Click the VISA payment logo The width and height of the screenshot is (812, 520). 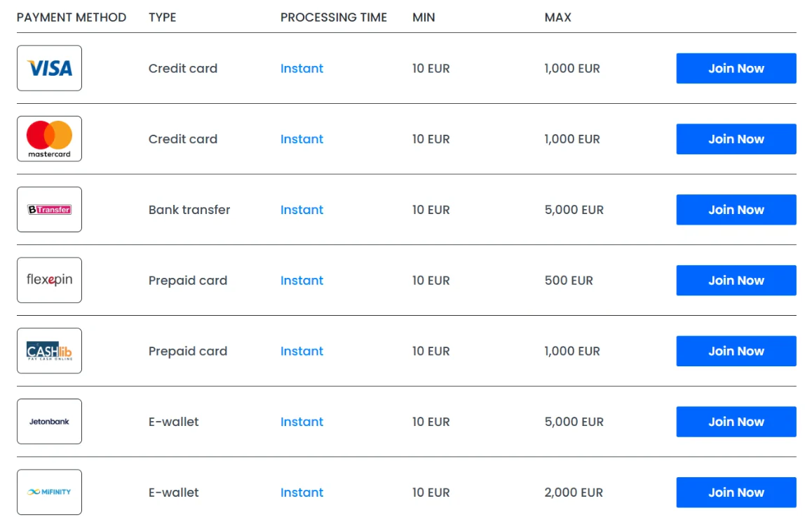49,68
